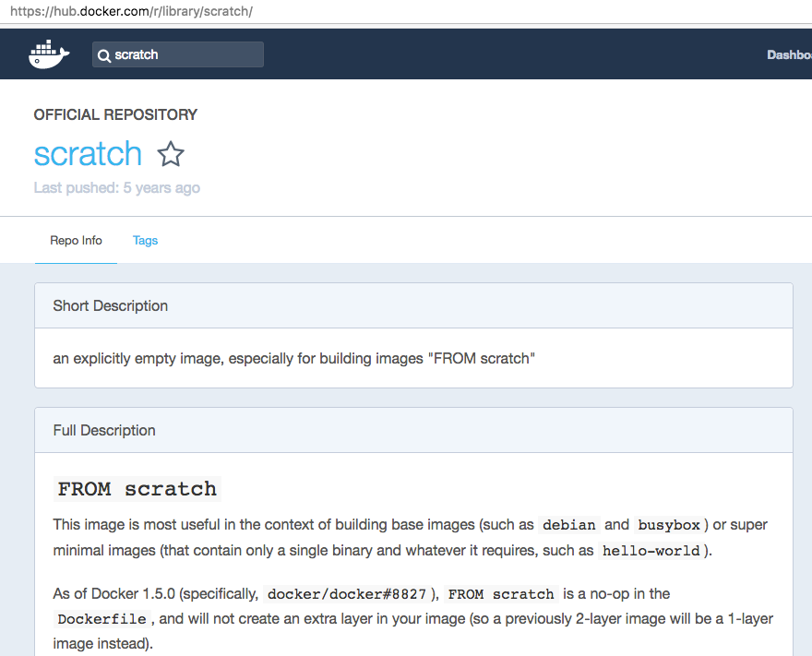Click the Dockerfile code snippet
This screenshot has width=812, height=656.
102,619
